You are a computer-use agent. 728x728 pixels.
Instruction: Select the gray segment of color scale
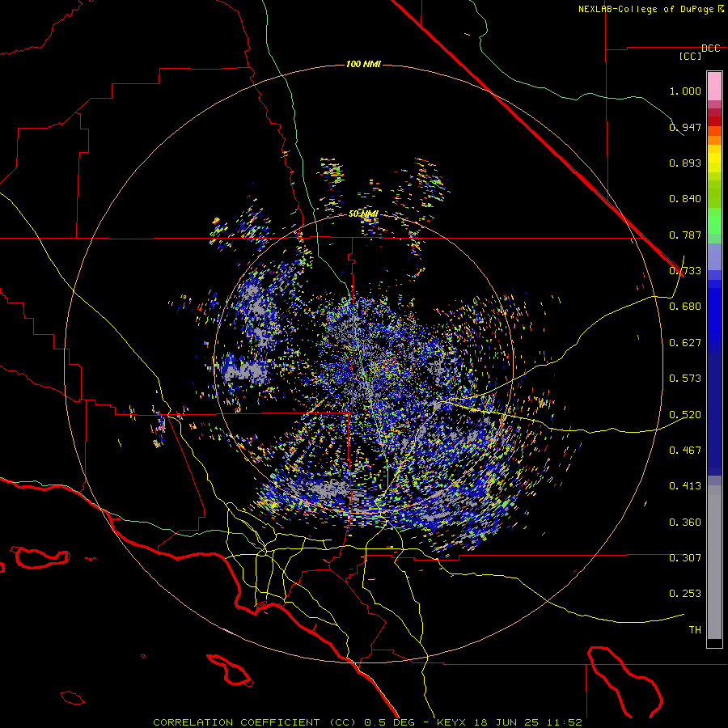point(714,562)
